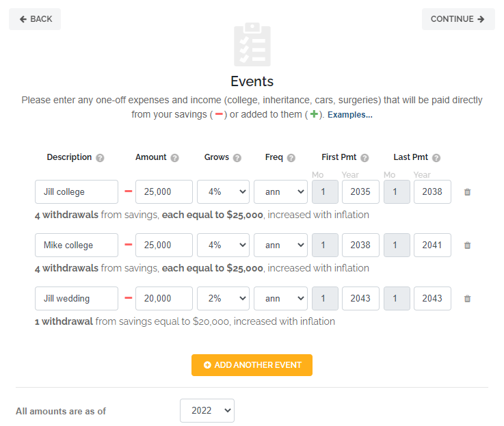The image size is (504, 426).
Task: Open the Examples link
Action: pyautogui.click(x=350, y=115)
